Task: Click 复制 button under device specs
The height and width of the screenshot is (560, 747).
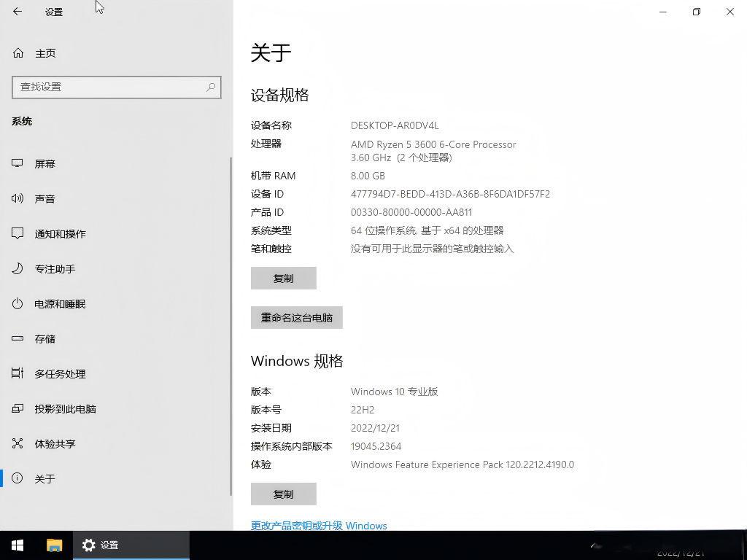Action: coord(283,279)
